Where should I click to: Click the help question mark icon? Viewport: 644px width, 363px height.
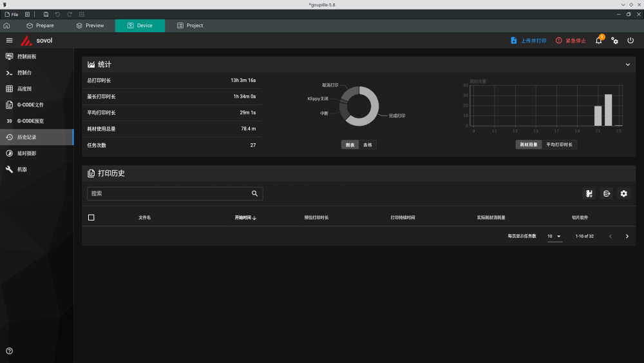[x=10, y=351]
